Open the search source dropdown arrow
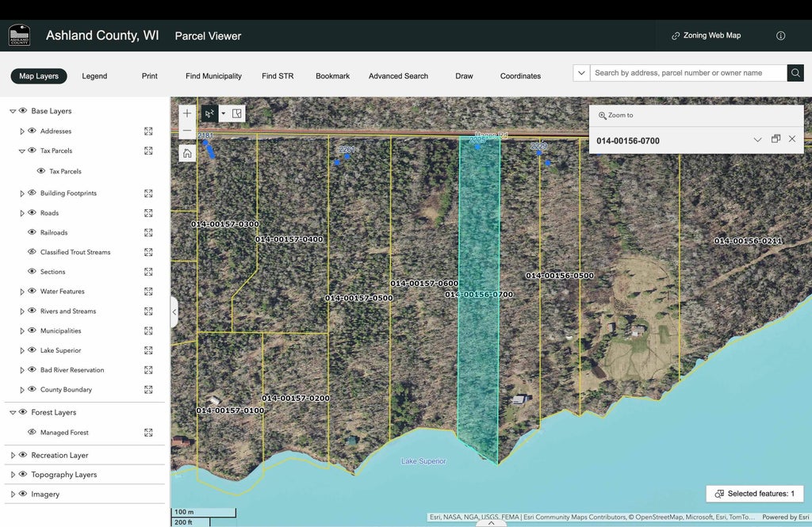This screenshot has width=812, height=527. coord(581,73)
